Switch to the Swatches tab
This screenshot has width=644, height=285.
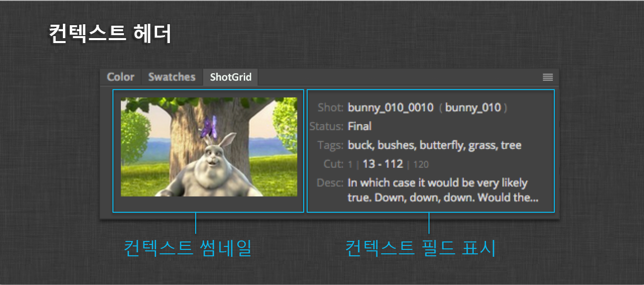pos(171,77)
